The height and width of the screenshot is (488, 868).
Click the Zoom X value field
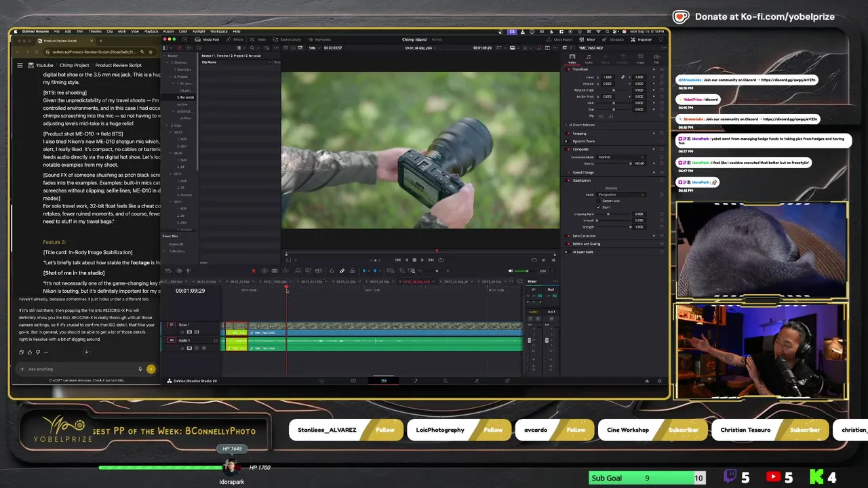[x=608, y=77]
